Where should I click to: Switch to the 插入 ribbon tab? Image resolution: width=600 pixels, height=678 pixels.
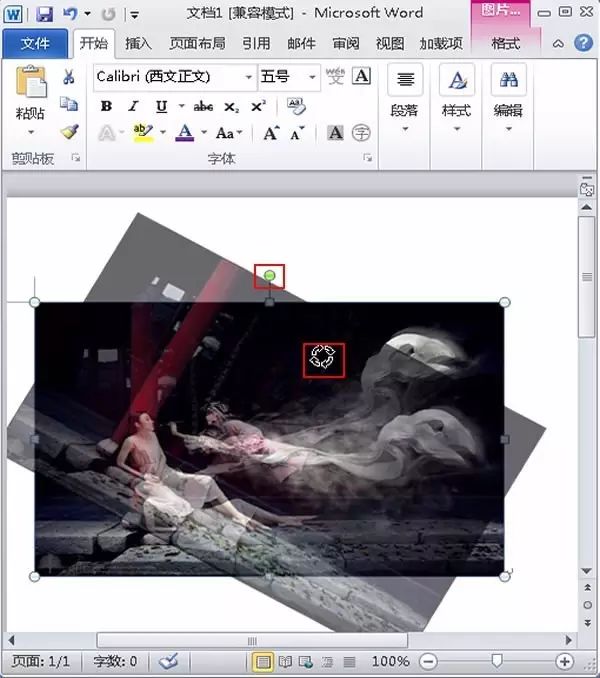(x=138, y=43)
